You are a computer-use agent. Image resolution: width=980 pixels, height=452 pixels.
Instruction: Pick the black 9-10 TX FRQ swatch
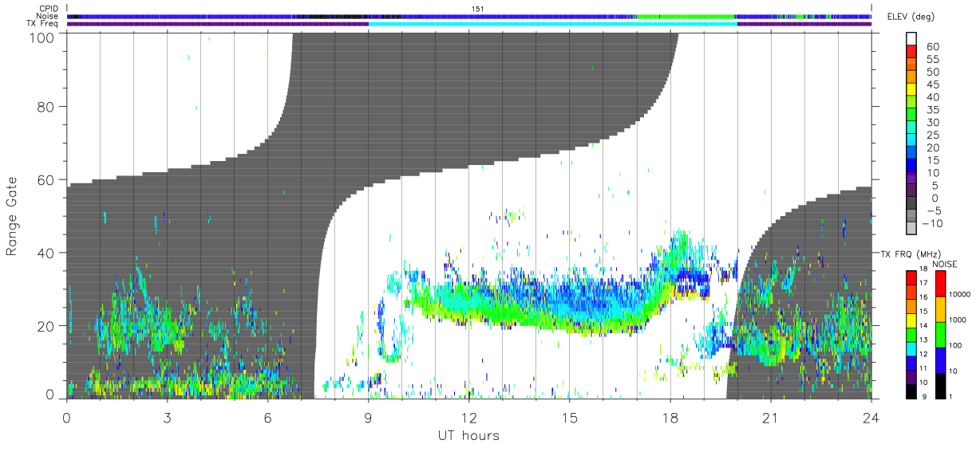[913, 391]
